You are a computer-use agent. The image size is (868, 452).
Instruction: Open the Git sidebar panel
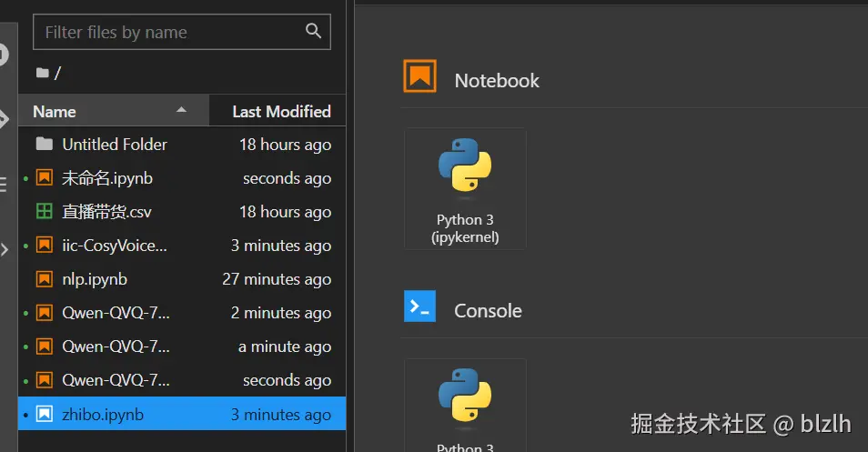[5, 119]
